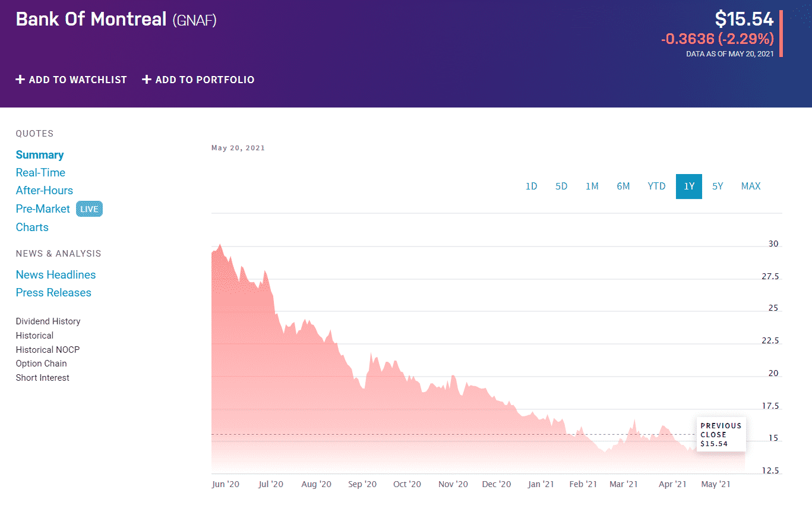
Task: Click the 30 price axis label
Action: [773, 244]
